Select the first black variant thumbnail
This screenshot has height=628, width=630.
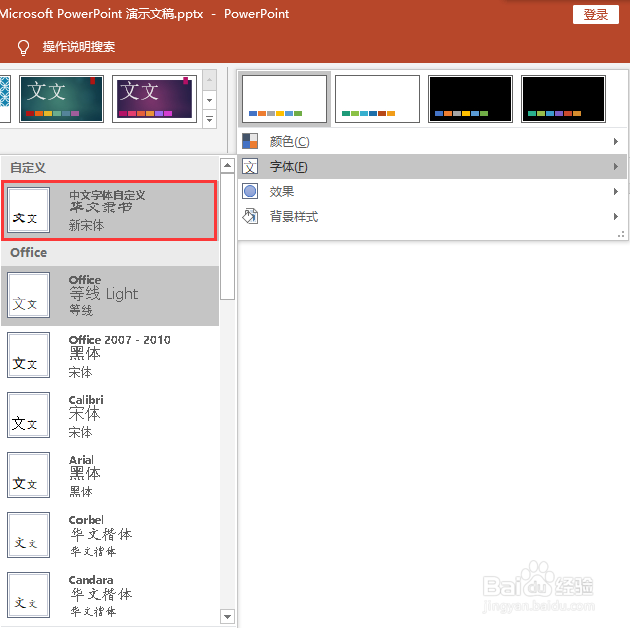point(470,99)
